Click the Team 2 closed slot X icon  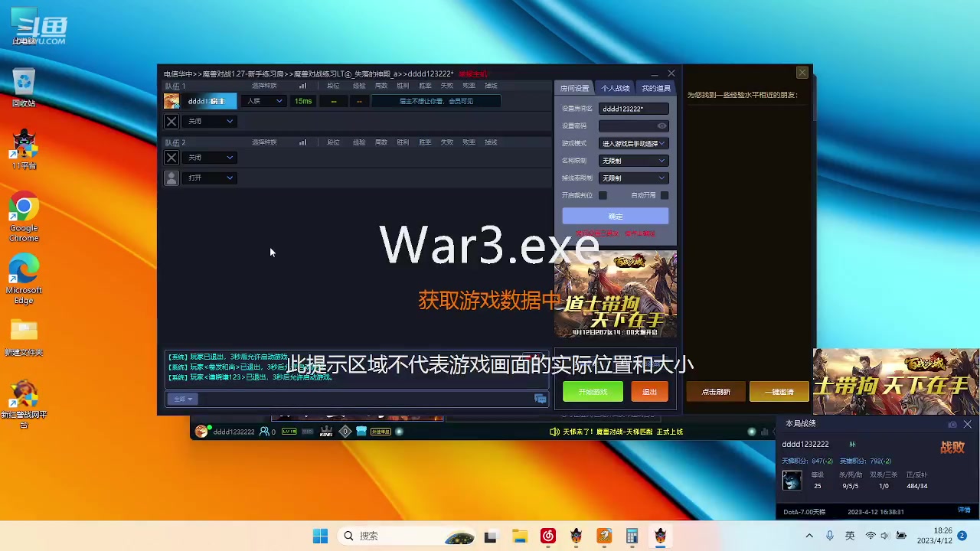coord(171,157)
